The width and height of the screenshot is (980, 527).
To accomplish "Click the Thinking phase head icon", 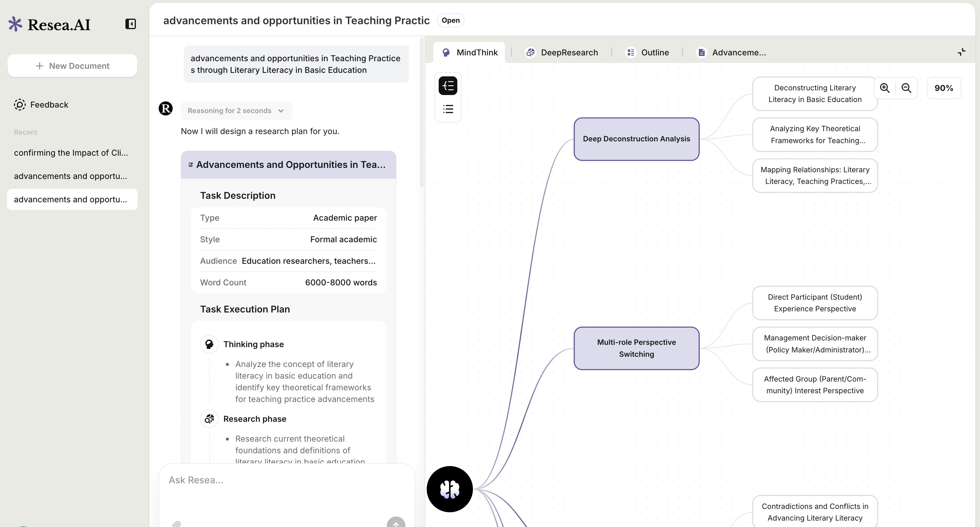I will click(209, 345).
